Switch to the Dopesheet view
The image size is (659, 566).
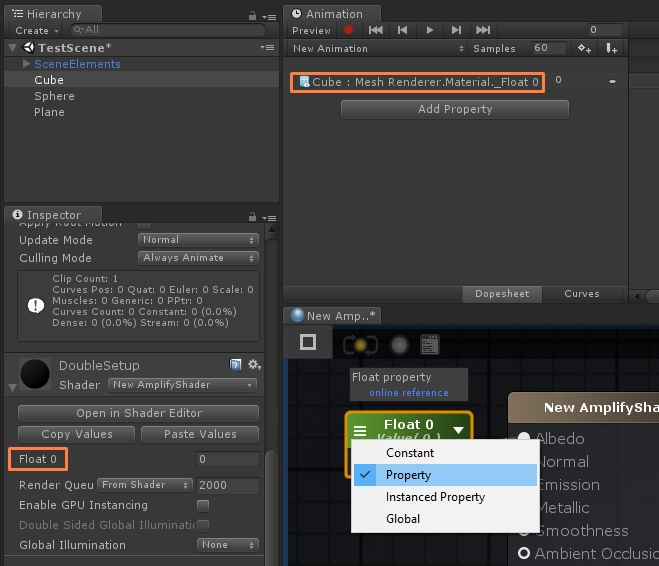pyautogui.click(x=502, y=294)
